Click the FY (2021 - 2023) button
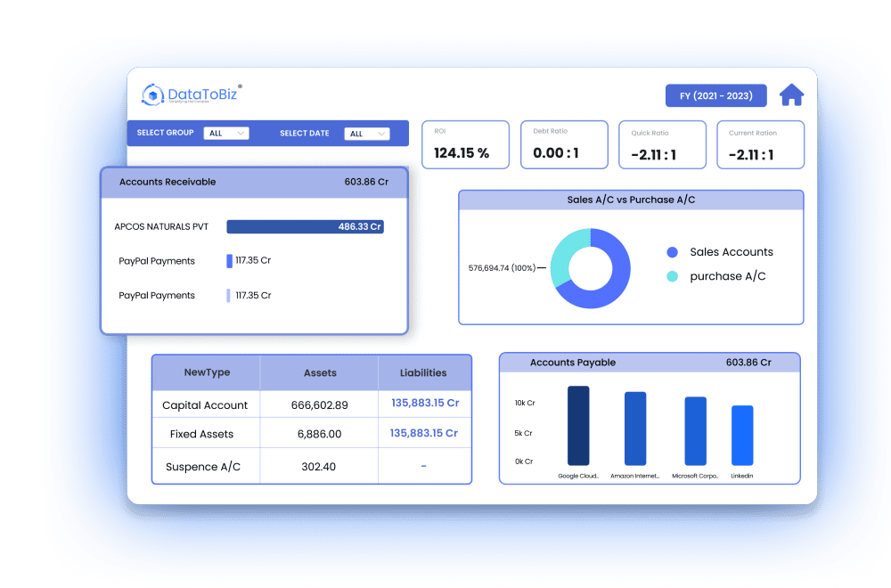This screenshot has width=891, height=588. [715, 95]
